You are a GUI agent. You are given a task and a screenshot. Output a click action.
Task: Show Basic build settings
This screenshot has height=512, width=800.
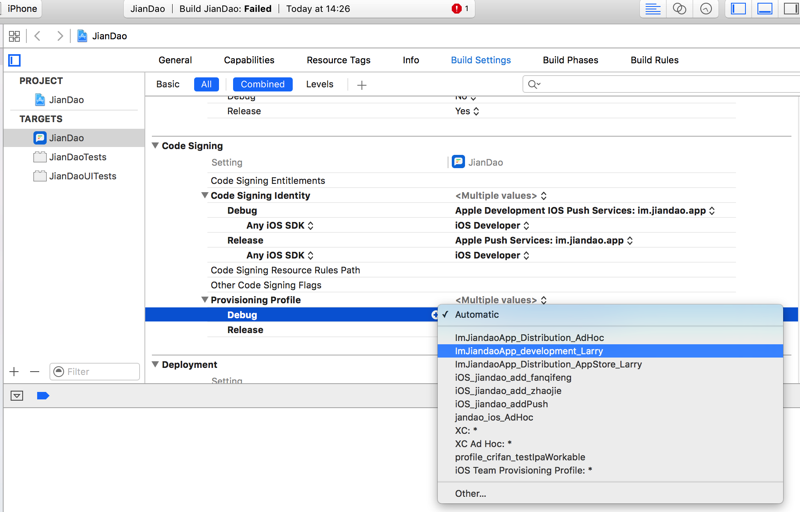point(168,84)
